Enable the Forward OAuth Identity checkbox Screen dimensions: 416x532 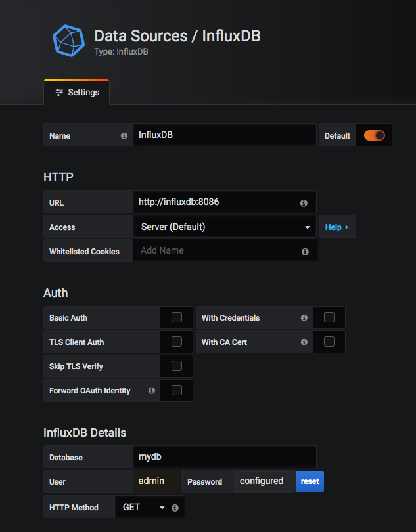tap(177, 390)
